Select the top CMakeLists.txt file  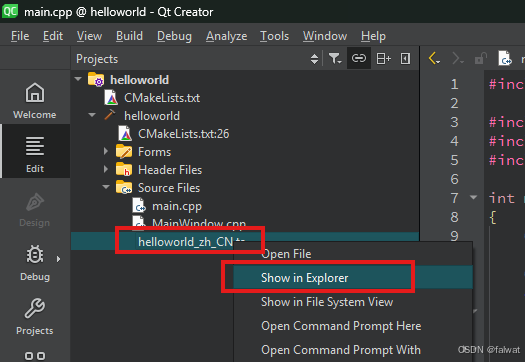pos(162,98)
